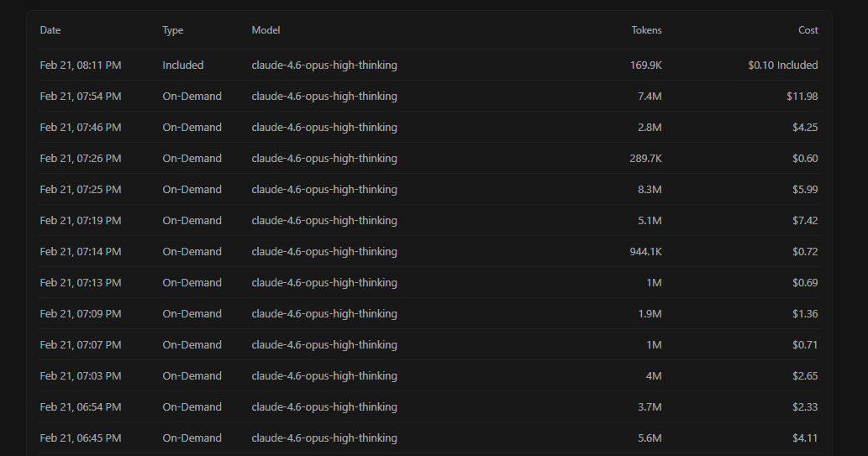Select the date Feb 21, 07:46 PM
Viewport: 868px width, 456px height.
(x=81, y=128)
